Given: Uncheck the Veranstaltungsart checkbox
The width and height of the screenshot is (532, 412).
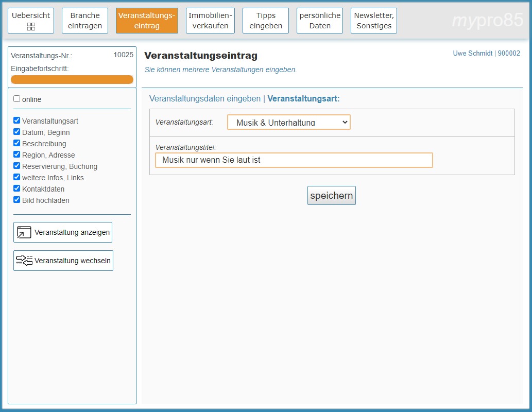Looking at the screenshot, I should point(17,121).
